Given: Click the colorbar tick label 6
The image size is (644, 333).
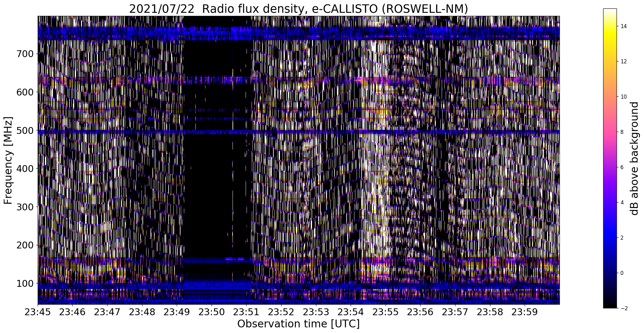Looking at the screenshot, I should [x=622, y=167].
